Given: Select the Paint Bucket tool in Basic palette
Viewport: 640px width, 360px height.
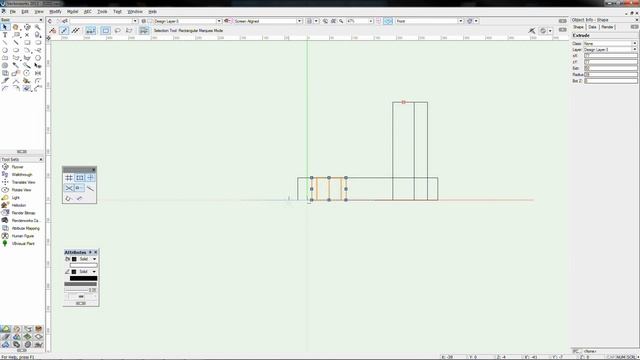Looking at the screenshot, I should tap(27, 81).
